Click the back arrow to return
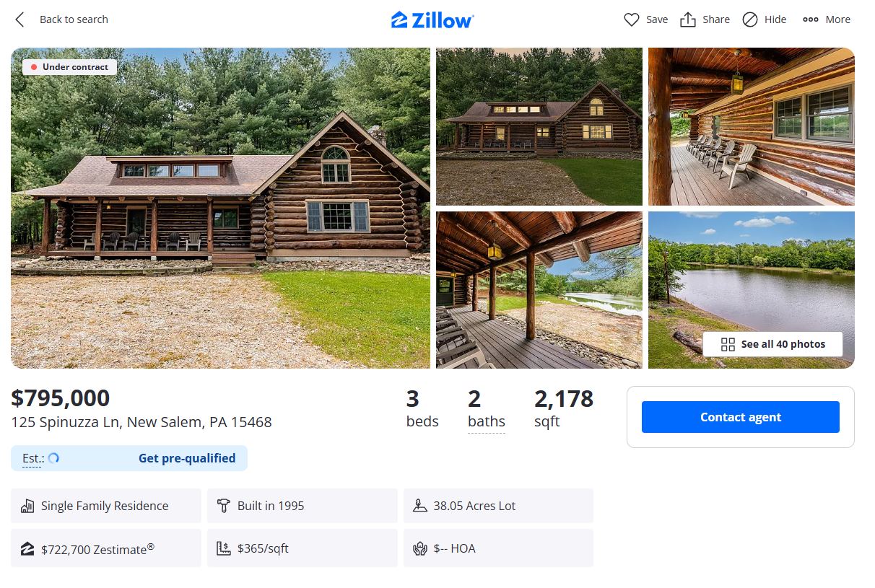Image resolution: width=875 pixels, height=588 pixels. point(18,19)
